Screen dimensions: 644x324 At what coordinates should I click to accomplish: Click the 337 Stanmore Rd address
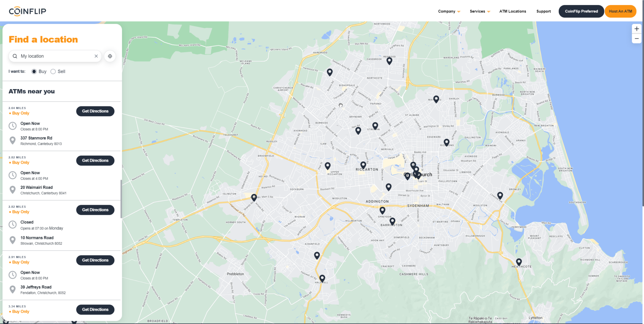click(x=41, y=141)
